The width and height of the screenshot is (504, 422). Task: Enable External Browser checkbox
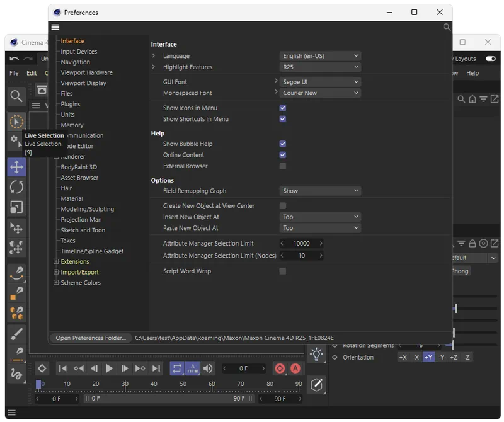point(282,166)
